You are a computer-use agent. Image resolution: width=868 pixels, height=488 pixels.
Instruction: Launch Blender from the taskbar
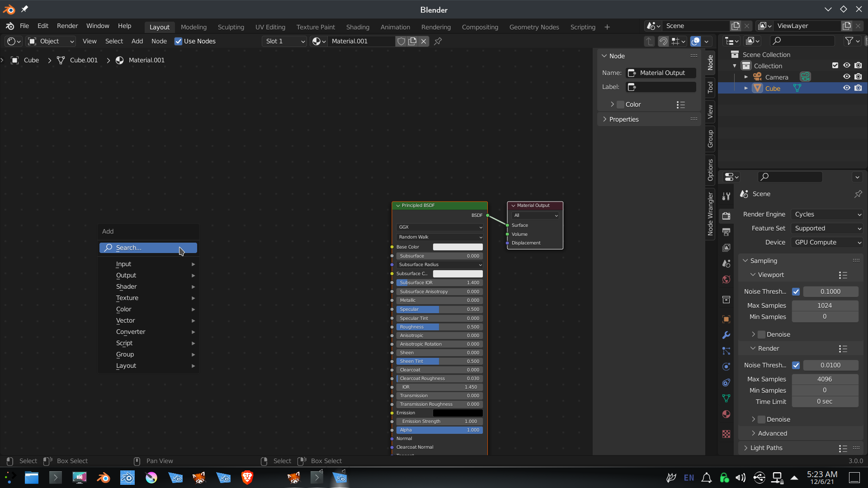(104, 478)
